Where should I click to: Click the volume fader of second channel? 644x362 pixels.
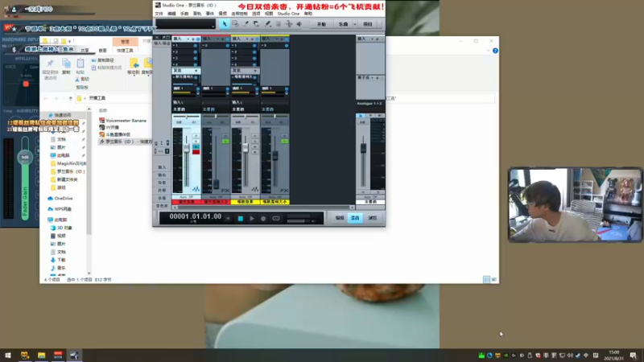tap(216, 184)
